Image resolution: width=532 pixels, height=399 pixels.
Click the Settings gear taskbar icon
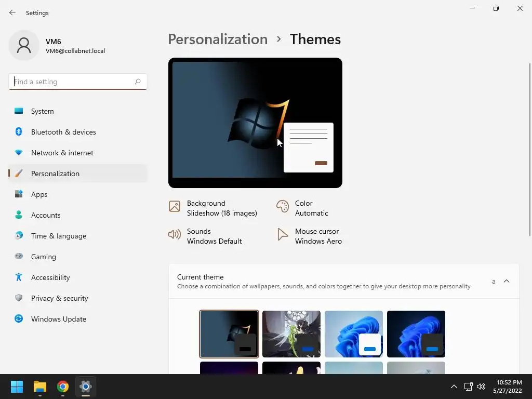tap(86, 387)
